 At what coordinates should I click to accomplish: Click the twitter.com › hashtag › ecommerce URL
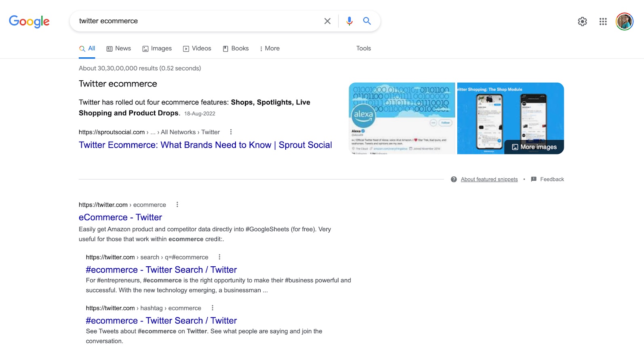coord(143,308)
